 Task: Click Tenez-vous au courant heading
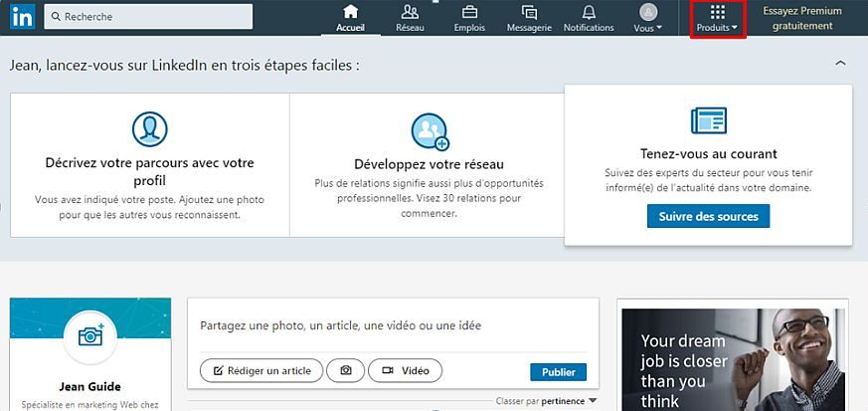pos(709,153)
